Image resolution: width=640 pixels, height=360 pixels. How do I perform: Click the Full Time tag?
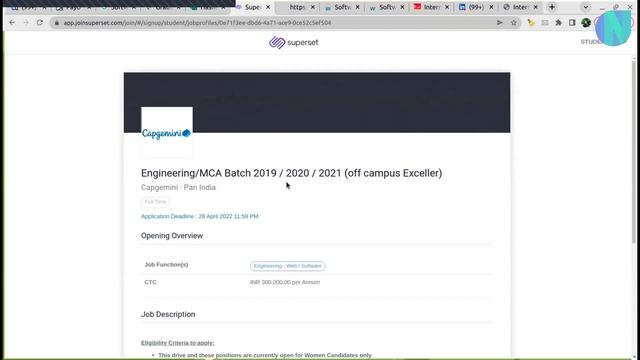pyautogui.click(x=156, y=202)
